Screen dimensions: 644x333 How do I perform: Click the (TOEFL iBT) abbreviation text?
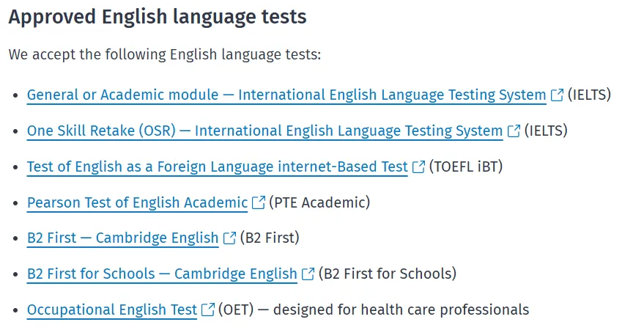point(466,167)
